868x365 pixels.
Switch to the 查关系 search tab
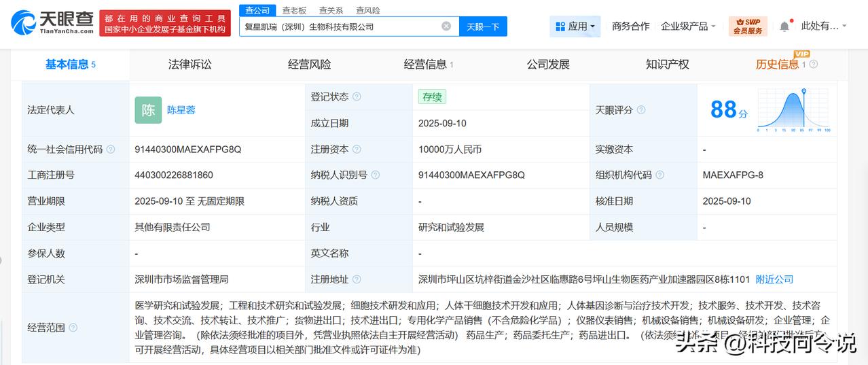tap(331, 10)
